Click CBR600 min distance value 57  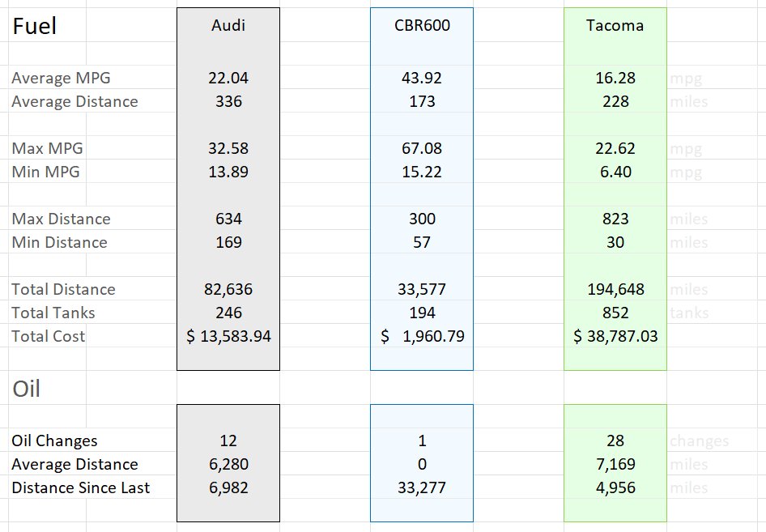422,242
